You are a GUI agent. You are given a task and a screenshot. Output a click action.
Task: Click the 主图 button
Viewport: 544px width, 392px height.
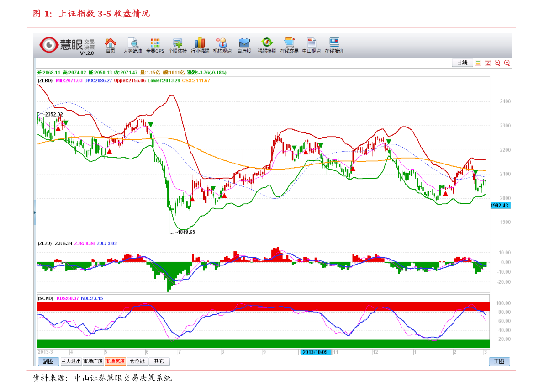tap(499, 361)
